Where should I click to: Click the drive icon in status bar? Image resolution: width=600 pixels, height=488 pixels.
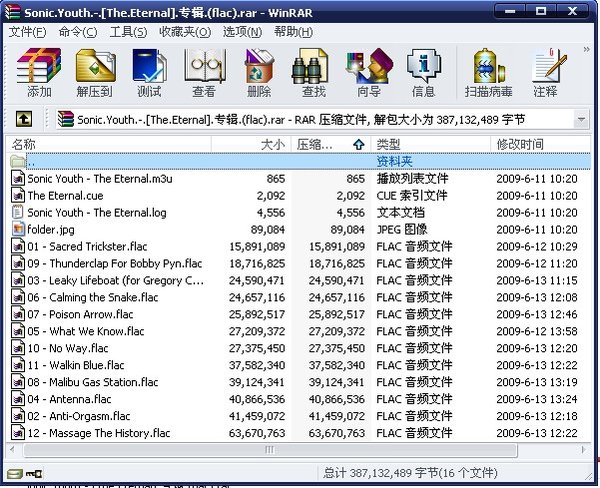15,474
